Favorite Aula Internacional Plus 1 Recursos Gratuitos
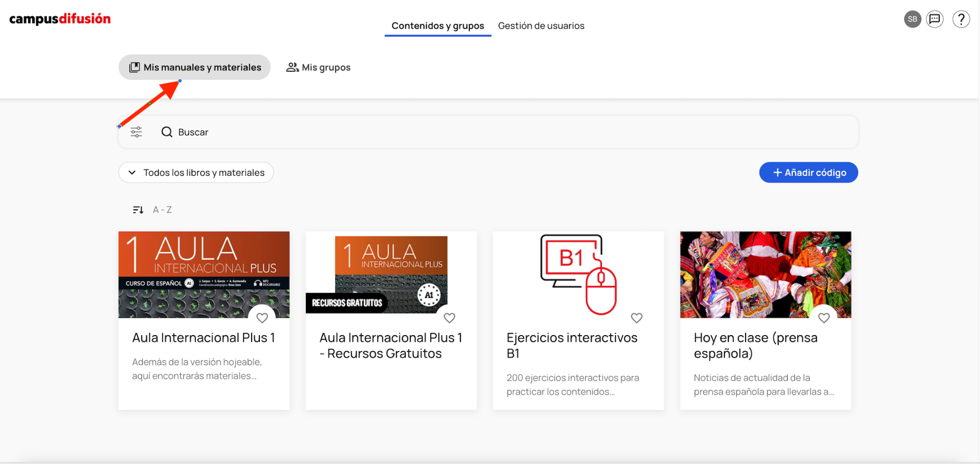The width and height of the screenshot is (980, 464). tap(449, 317)
